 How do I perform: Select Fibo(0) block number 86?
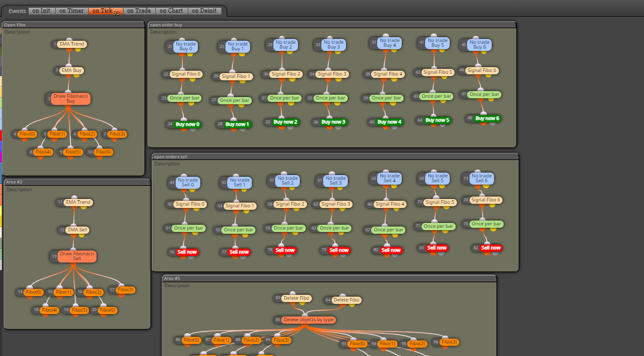pos(191,340)
